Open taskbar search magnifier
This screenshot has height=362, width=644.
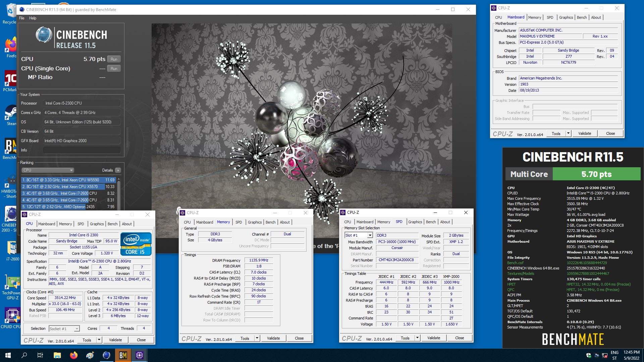coord(24,355)
